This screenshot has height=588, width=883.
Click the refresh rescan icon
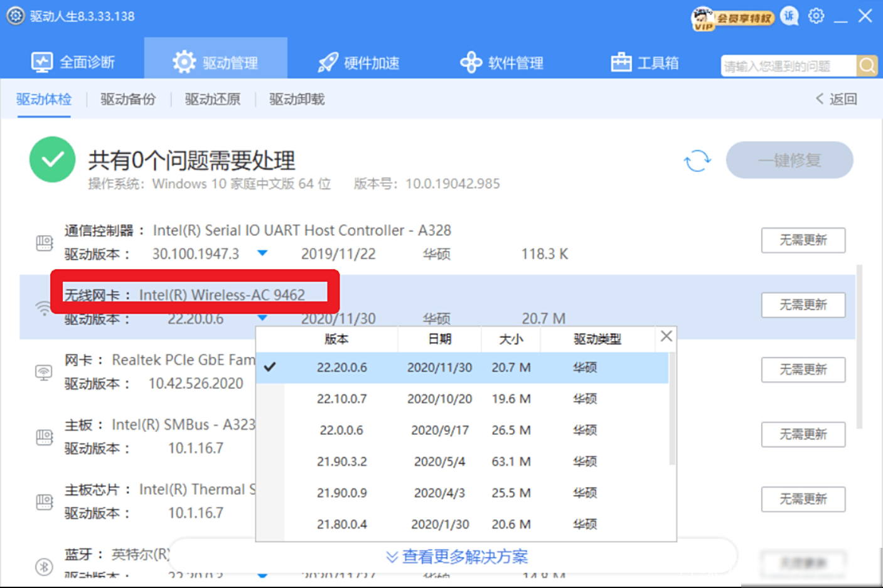(x=697, y=161)
